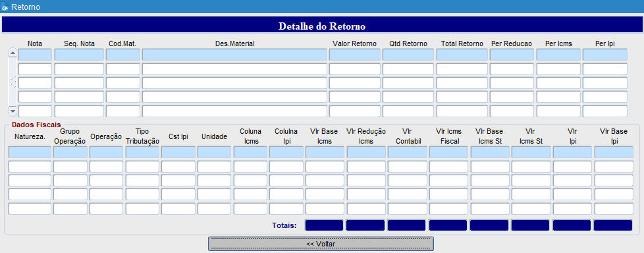Click the << Voltar button
This screenshot has width=644, height=253.
pyautogui.click(x=321, y=244)
